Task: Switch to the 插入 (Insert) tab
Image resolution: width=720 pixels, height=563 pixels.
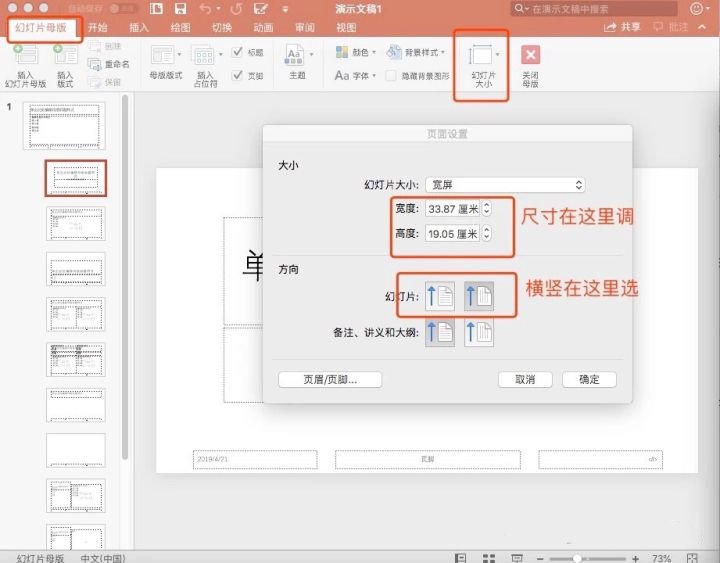Action: pyautogui.click(x=139, y=28)
